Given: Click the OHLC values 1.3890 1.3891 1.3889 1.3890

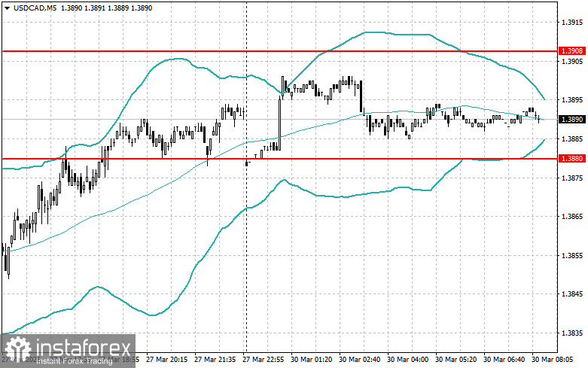Looking at the screenshot, I should [x=106, y=8].
